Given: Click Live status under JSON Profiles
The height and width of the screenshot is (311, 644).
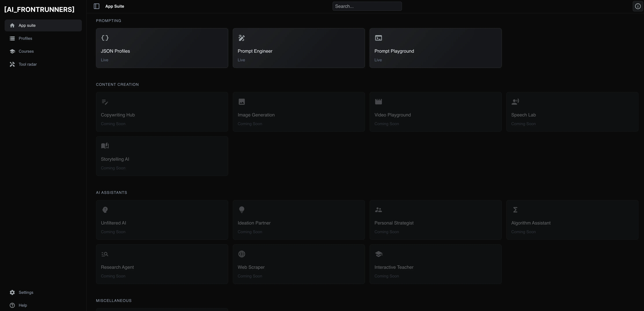Looking at the screenshot, I should [x=105, y=60].
